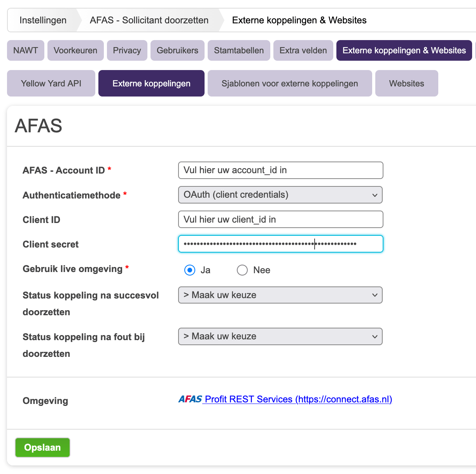Go to the Gebruikers tab
476x474 pixels.
click(x=177, y=51)
